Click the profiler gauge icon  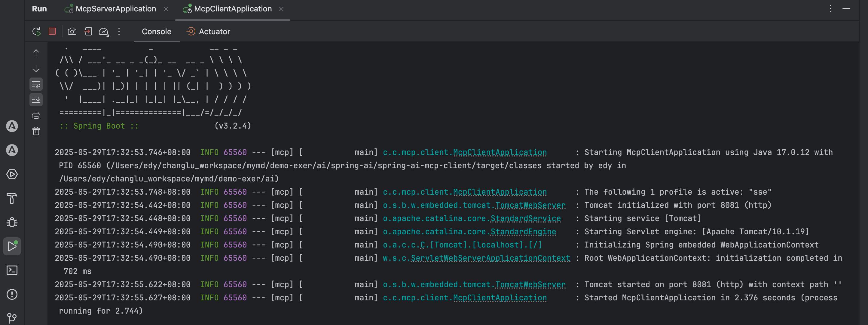click(x=103, y=32)
